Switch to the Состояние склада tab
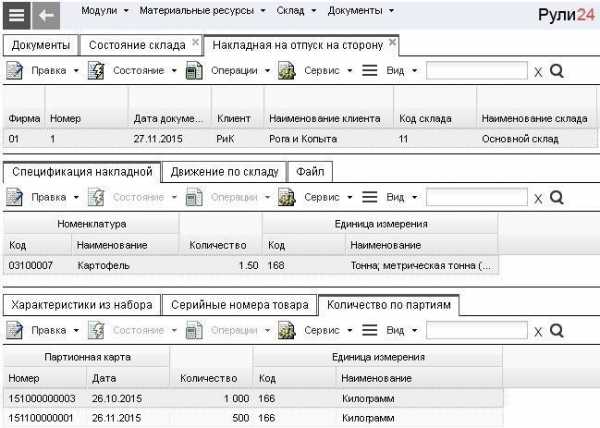This screenshot has width=600, height=428. pos(137,45)
